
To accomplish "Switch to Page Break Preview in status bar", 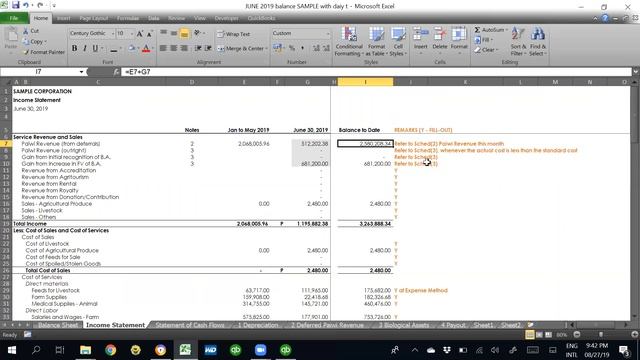I will click(x=548, y=335).
